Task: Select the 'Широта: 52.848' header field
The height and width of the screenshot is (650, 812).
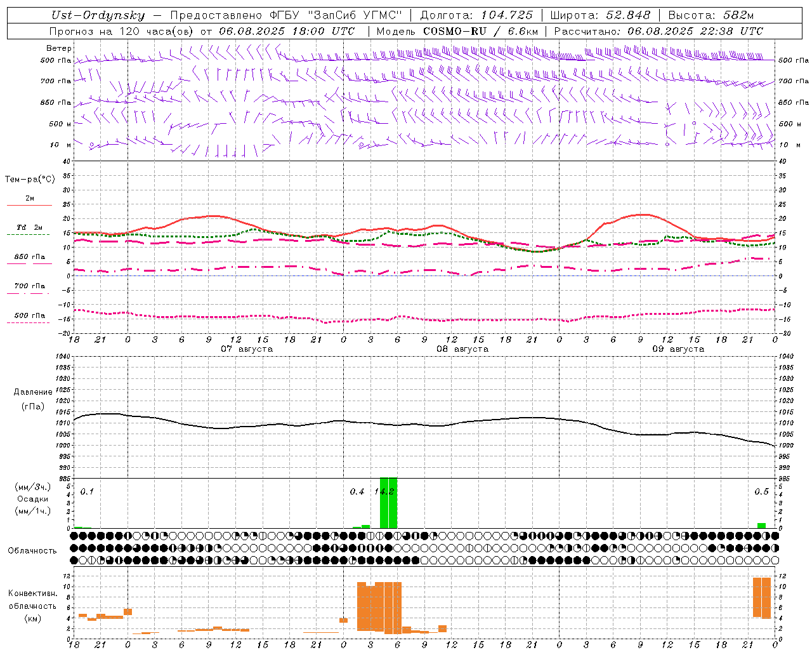Action: (600, 15)
